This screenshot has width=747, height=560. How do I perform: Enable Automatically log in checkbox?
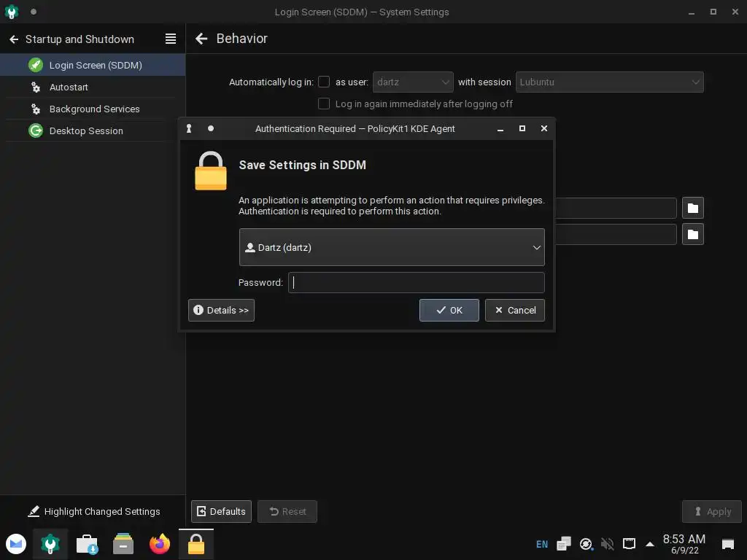(324, 82)
